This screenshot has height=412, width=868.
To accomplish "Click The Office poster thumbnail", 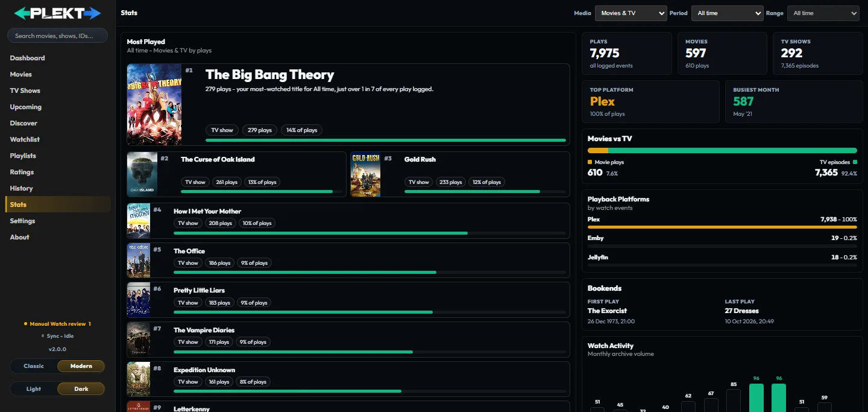I will coord(139,261).
